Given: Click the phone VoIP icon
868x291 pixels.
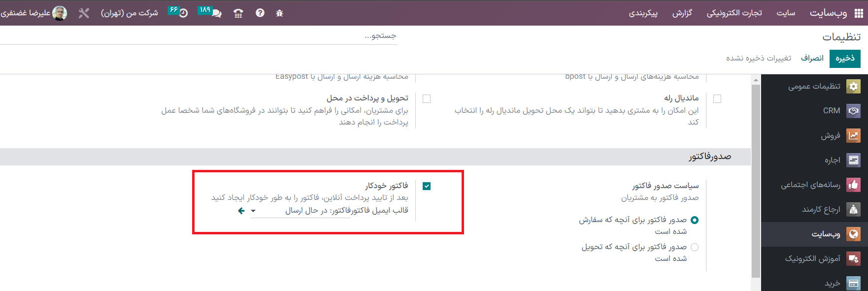Looking at the screenshot, I should 238,13.
